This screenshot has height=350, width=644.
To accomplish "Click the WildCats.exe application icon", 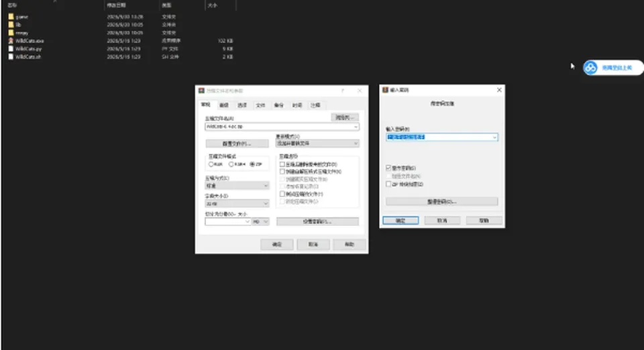I will click(x=11, y=41).
